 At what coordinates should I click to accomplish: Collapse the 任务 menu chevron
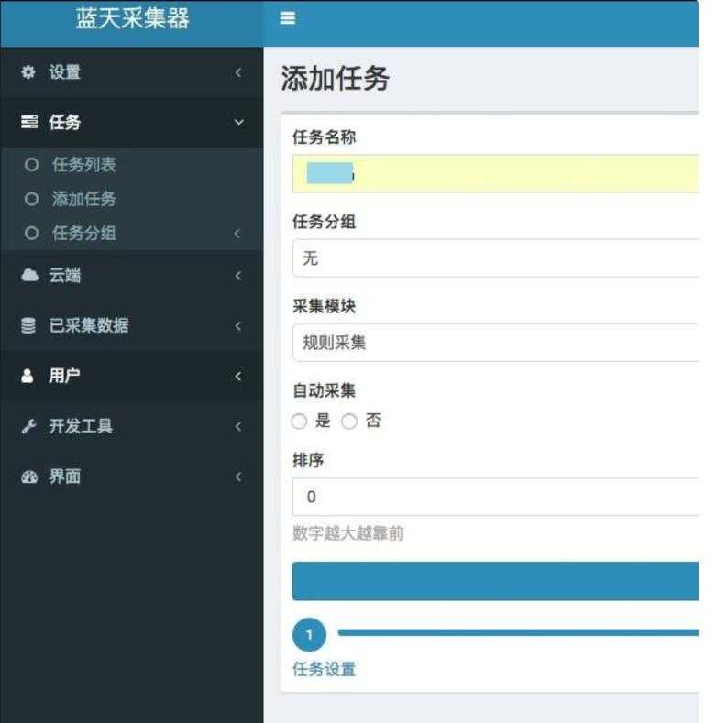tap(238, 123)
